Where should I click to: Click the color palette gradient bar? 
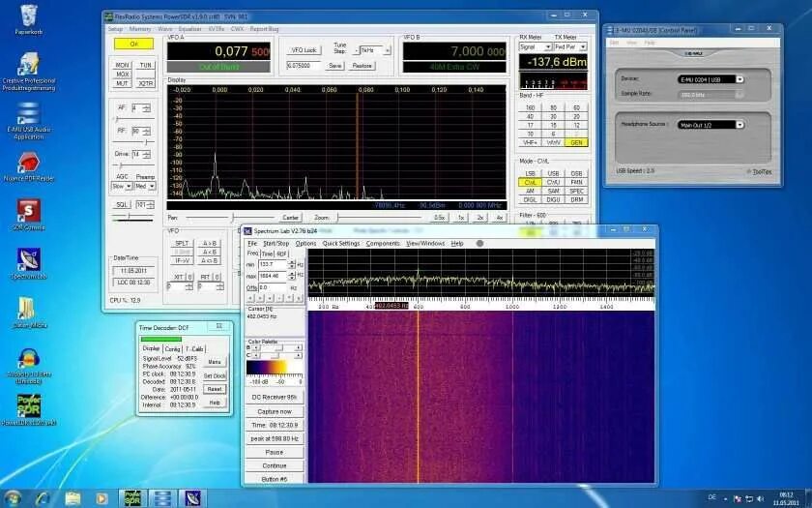click(x=274, y=368)
